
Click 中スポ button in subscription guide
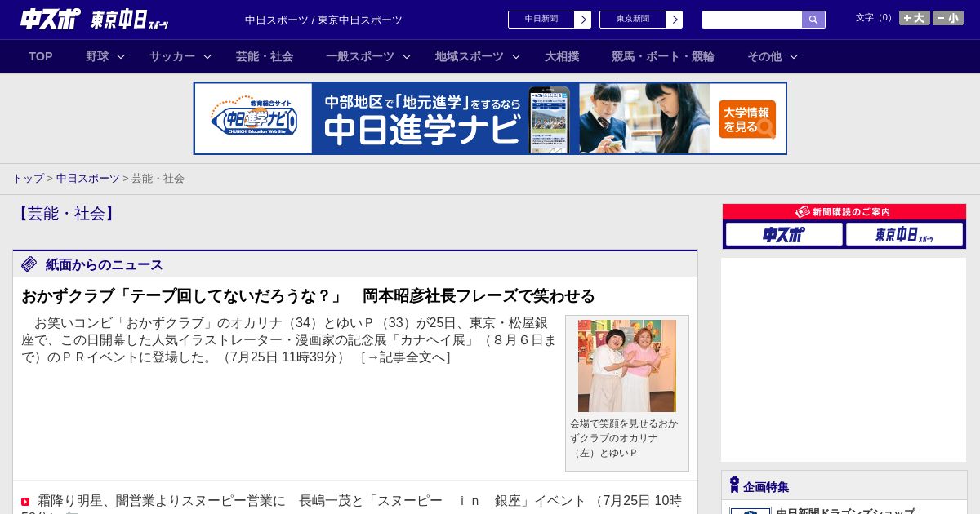coord(784,235)
